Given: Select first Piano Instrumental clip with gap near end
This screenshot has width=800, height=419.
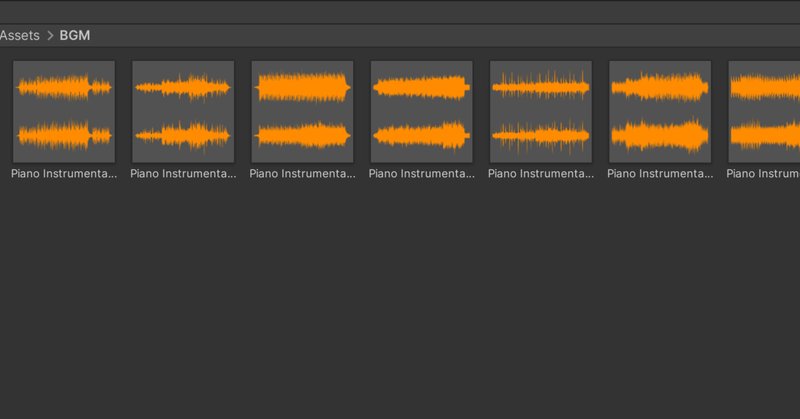Looking at the screenshot, I should point(64,112).
